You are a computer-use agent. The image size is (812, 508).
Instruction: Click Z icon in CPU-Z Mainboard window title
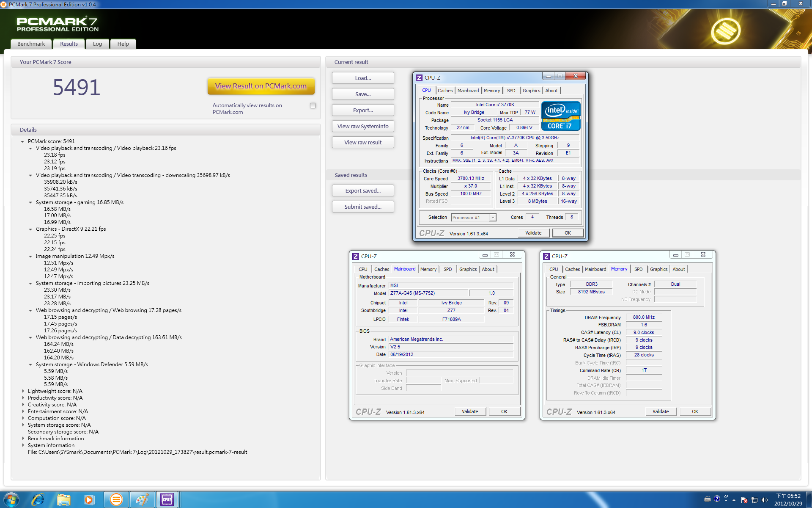(356, 257)
